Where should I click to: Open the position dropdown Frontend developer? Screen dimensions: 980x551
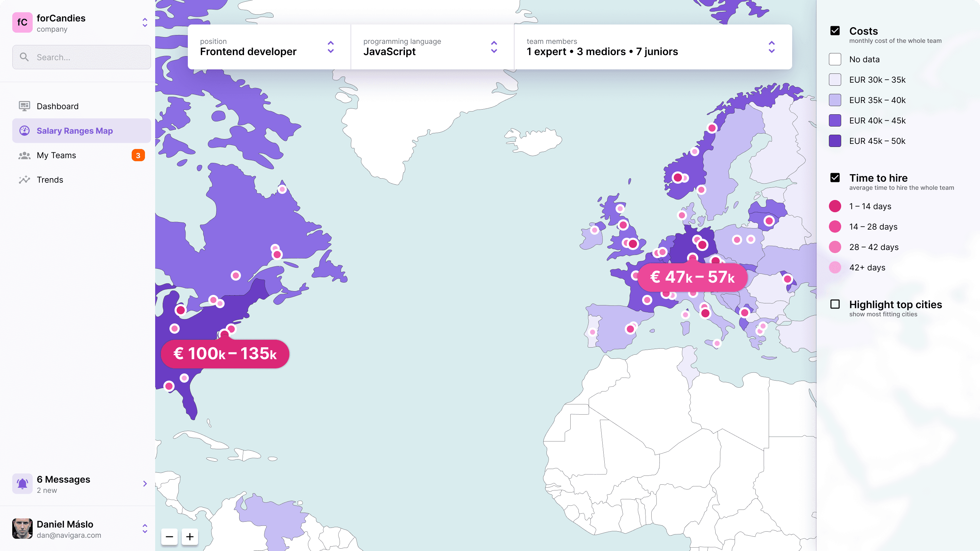[x=269, y=47]
